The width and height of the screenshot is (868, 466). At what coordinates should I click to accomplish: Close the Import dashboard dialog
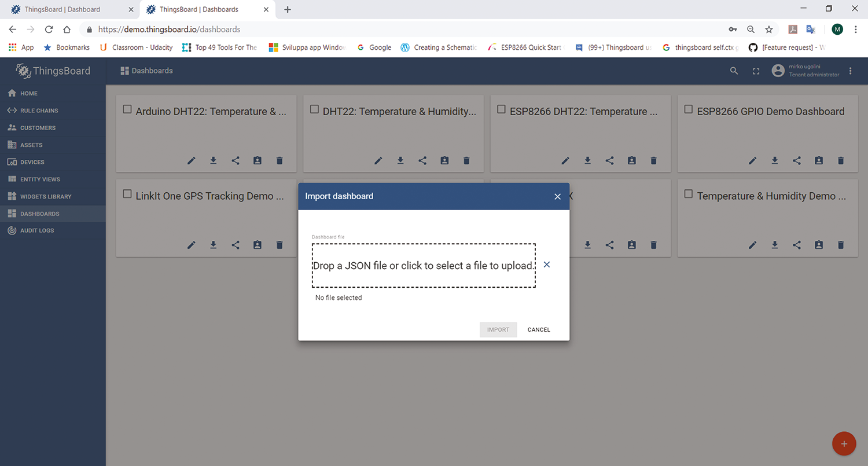coord(558,197)
